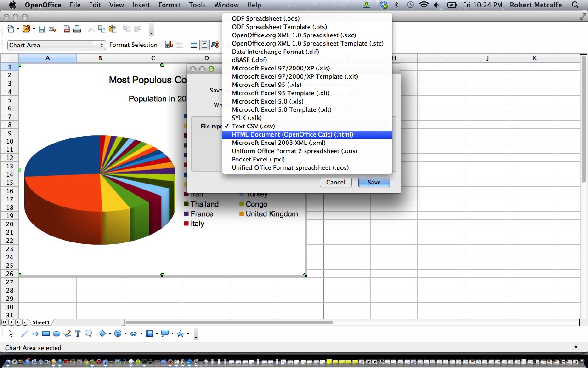Expand the Basic Shapes dropdown arrow
The height and width of the screenshot is (368, 588).
coord(110,333)
